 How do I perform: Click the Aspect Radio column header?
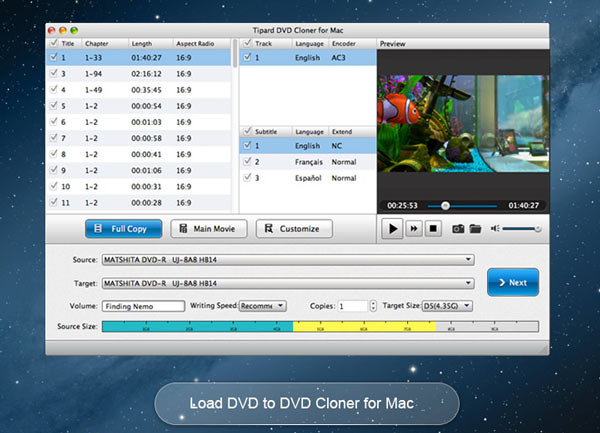coord(202,44)
